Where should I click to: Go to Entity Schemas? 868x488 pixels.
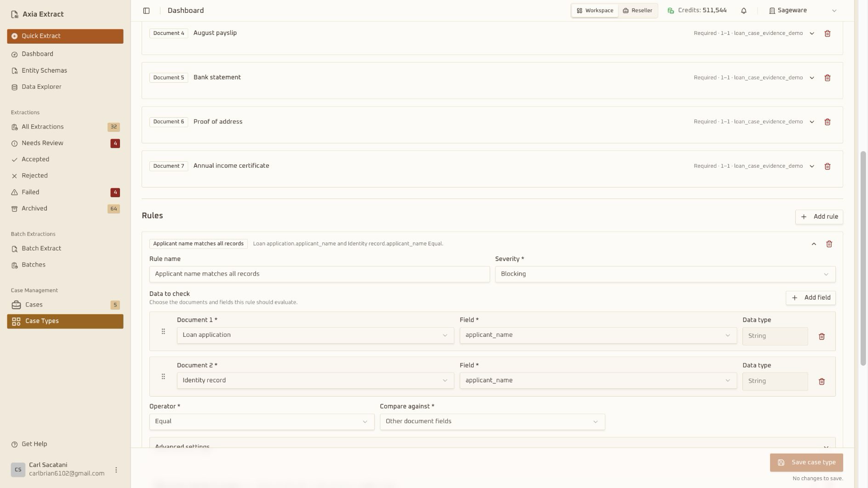coord(65,71)
